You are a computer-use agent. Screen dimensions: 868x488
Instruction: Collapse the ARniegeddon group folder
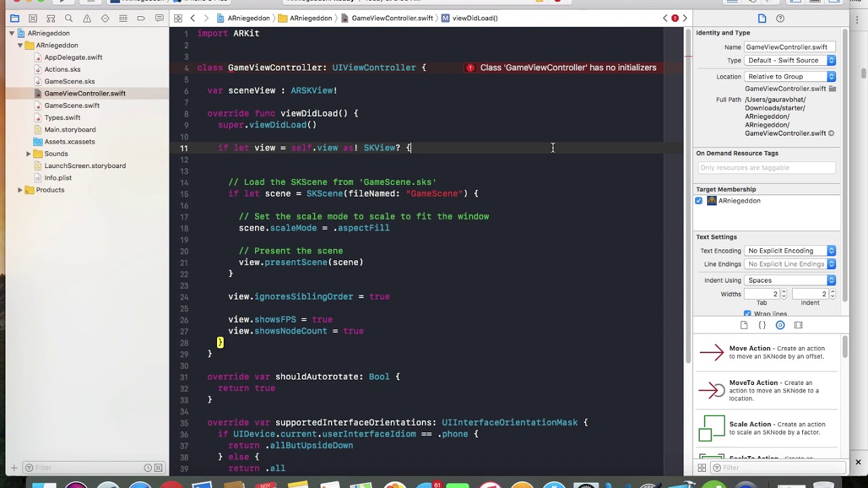(x=20, y=45)
